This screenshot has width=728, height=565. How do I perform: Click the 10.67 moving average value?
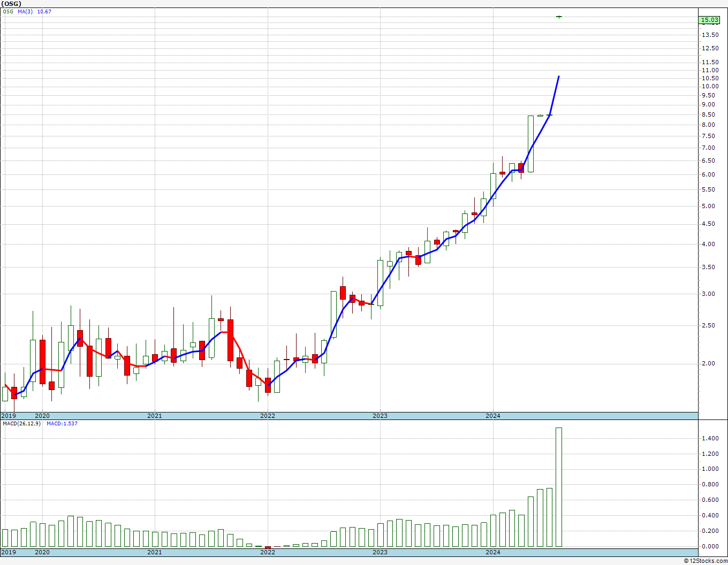click(44, 11)
